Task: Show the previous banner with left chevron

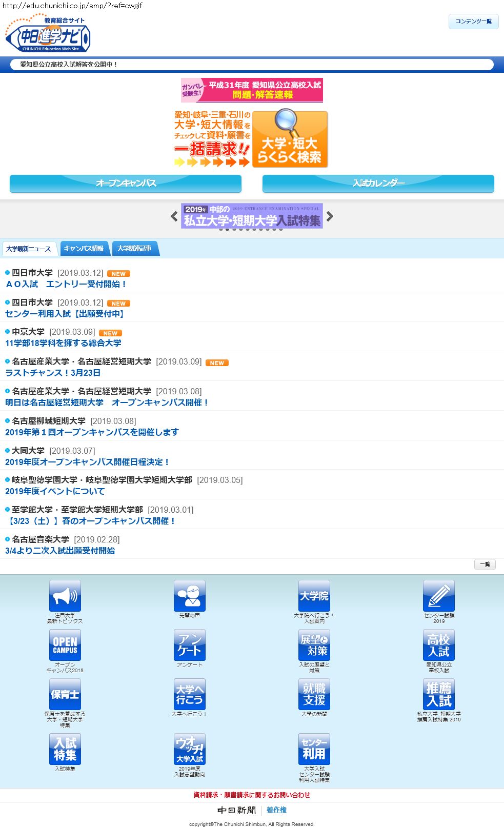Action: click(x=174, y=216)
